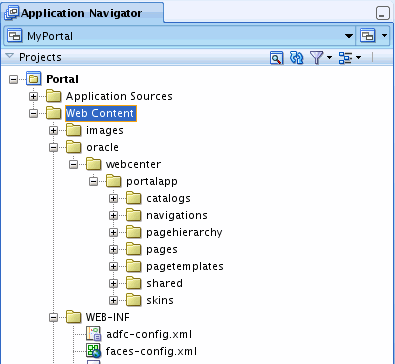Image resolution: width=395 pixels, height=364 pixels.
Task: Open the dropdown arrow next to application menu
Action: [x=384, y=36]
